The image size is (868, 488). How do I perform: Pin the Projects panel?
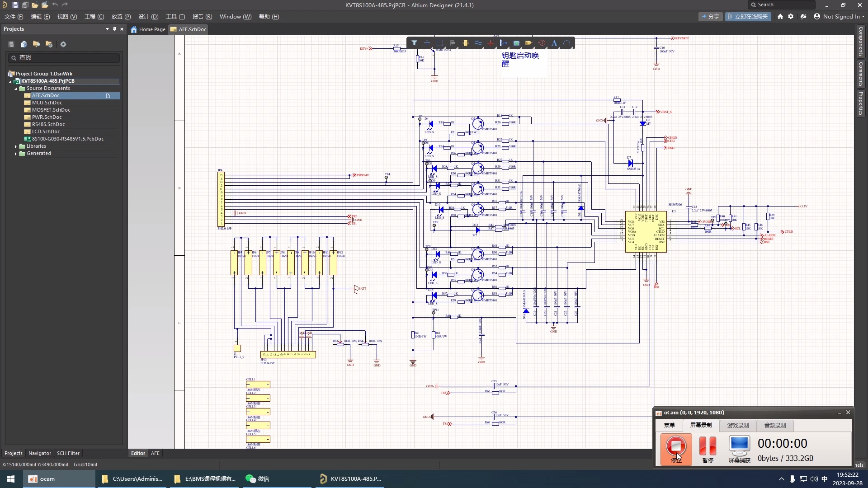tap(114, 29)
